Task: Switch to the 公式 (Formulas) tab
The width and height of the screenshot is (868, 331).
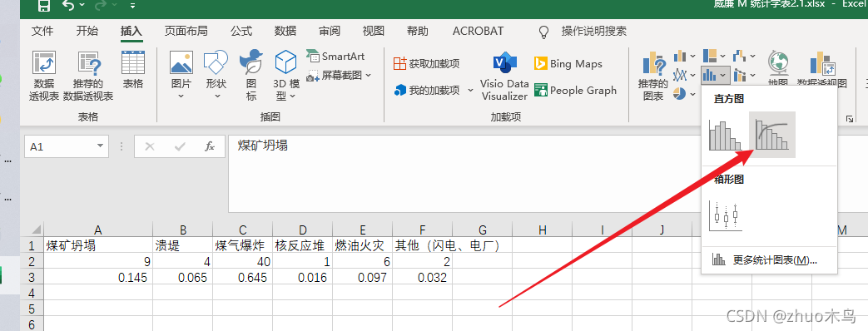Action: 241,32
